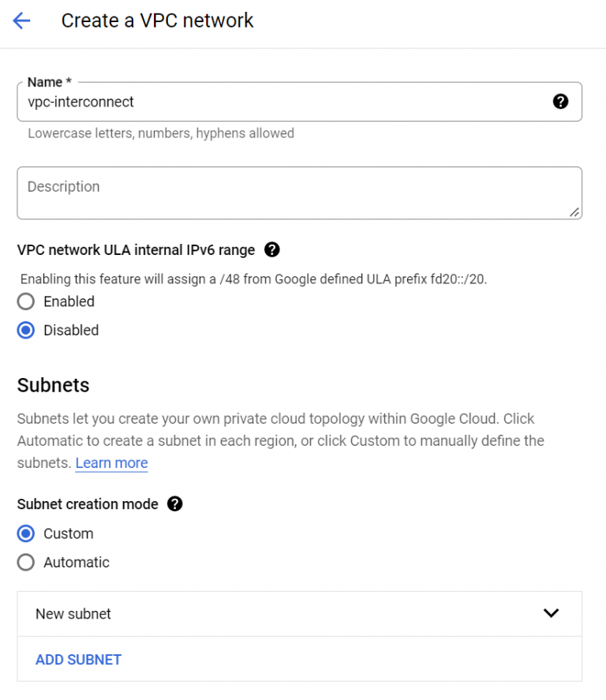The width and height of the screenshot is (606, 700).
Task: Collapse the New subnet section chevron
Action: point(553,613)
